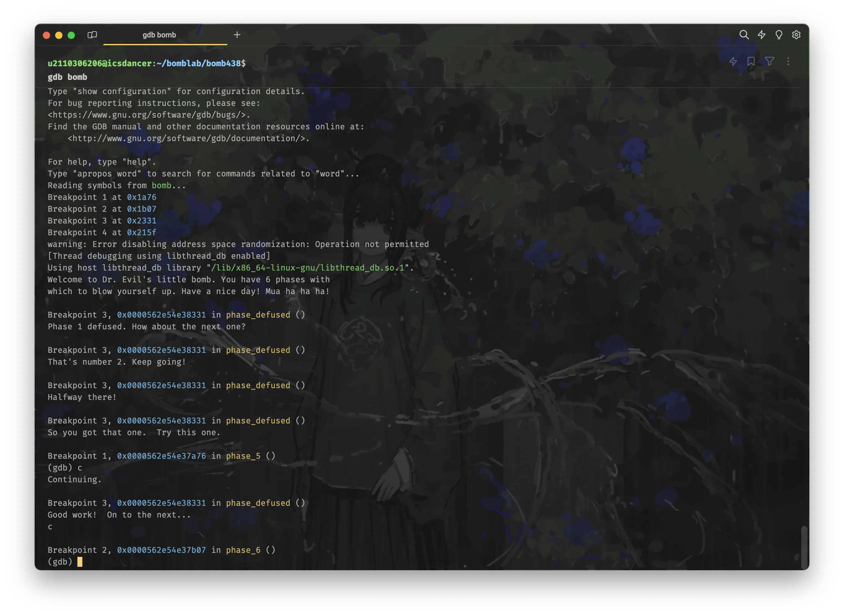Click 'Welcome to Dr. Evil's little bomb' line
This screenshot has height=616, width=844.
tap(189, 279)
